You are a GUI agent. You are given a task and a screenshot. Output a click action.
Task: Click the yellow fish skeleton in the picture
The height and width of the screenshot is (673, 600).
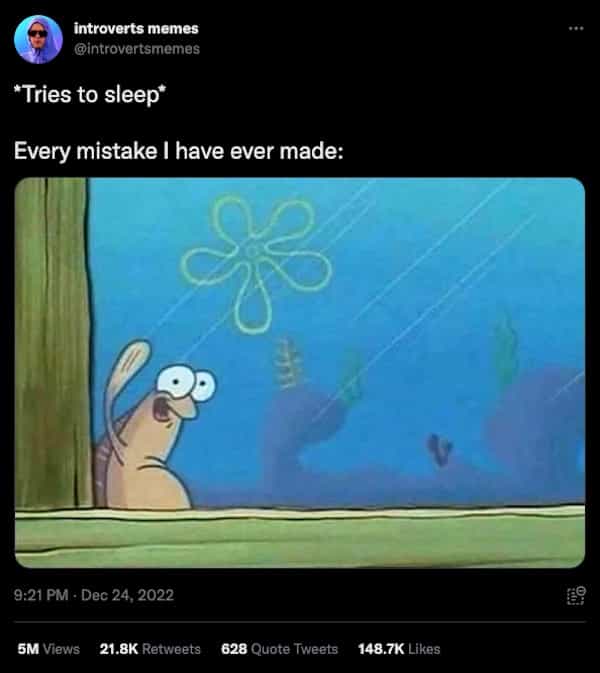pyautogui.click(x=288, y=363)
